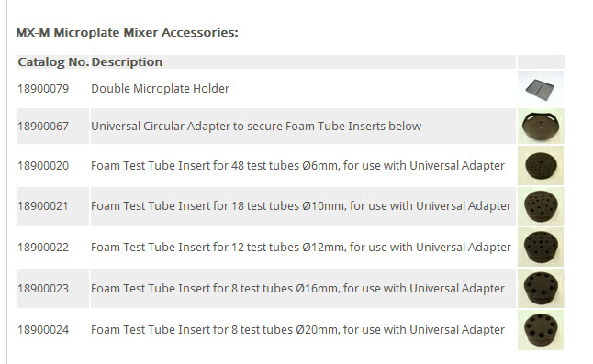The image size is (593, 364).
Task: Select catalog number 18900024
Action: (43, 330)
